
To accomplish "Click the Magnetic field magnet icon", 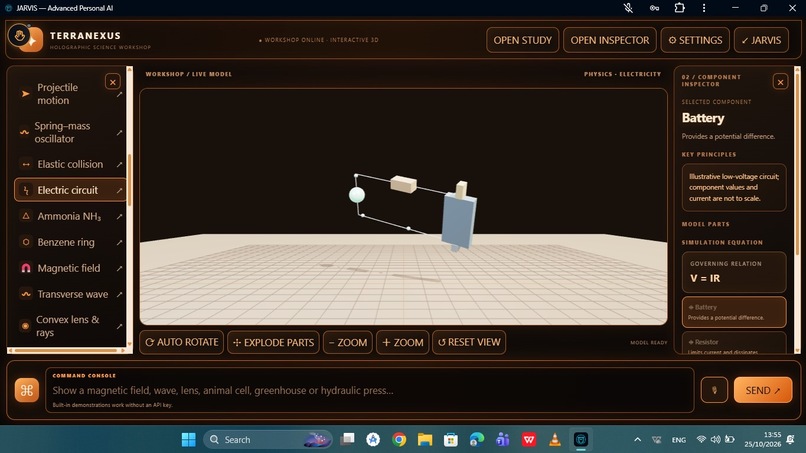I will coord(26,268).
